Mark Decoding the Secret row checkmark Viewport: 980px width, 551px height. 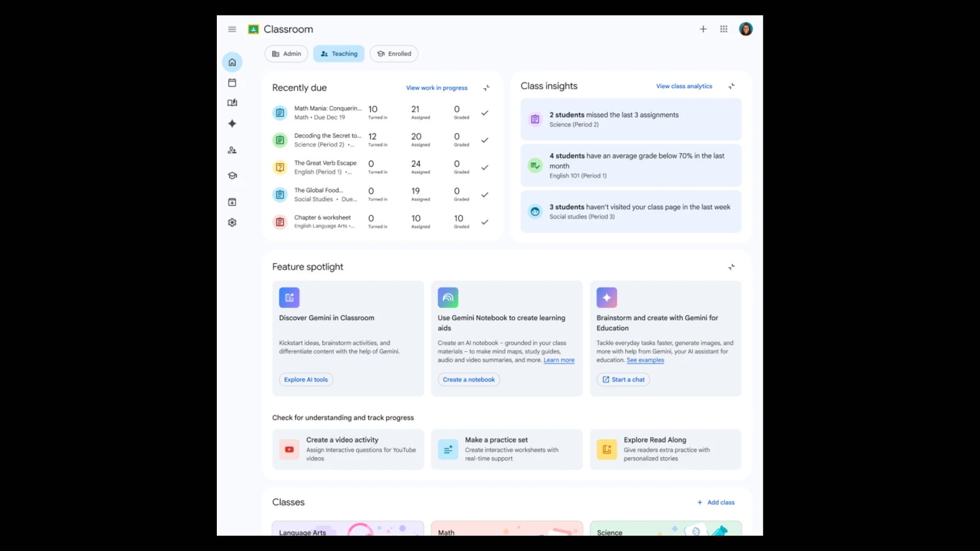pos(484,140)
